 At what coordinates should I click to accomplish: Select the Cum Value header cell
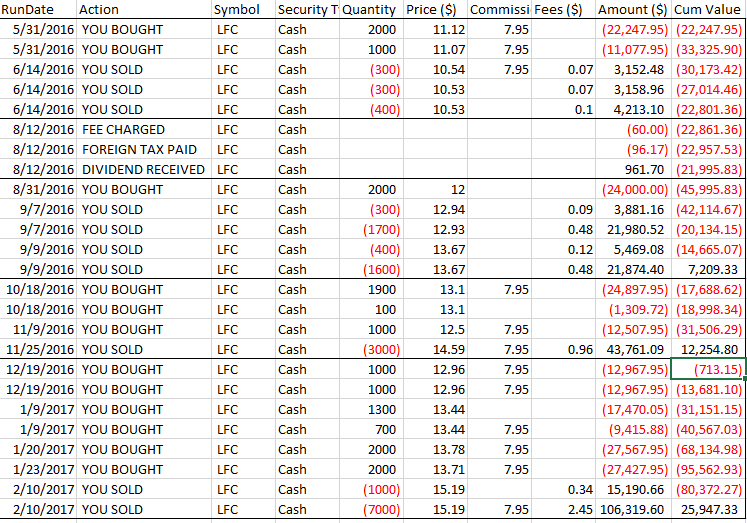(707, 9)
